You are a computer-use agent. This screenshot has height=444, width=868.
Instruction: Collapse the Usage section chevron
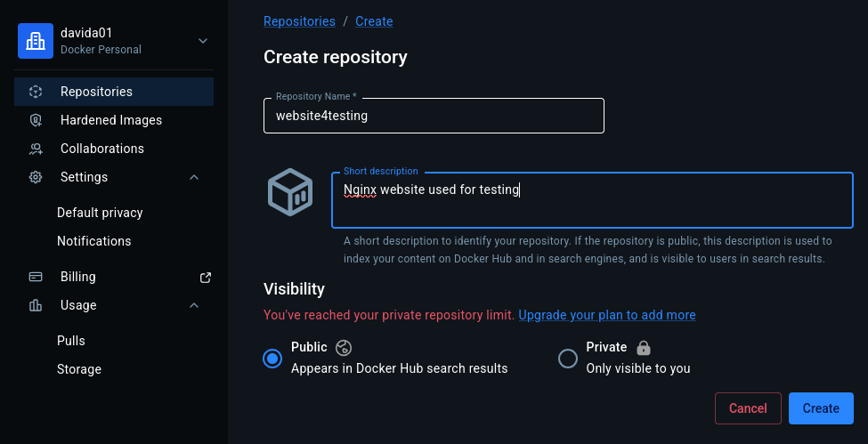point(194,305)
